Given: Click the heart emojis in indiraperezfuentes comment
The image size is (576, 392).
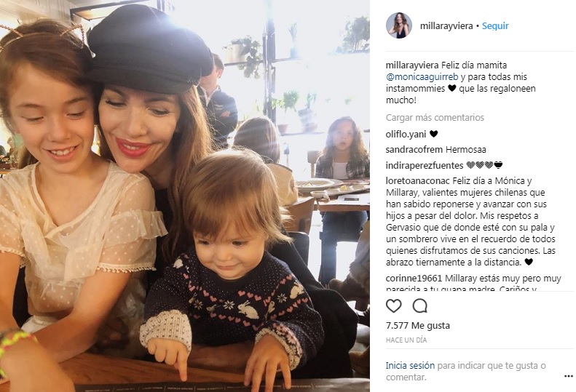Looking at the screenshot, I should click(484, 165).
